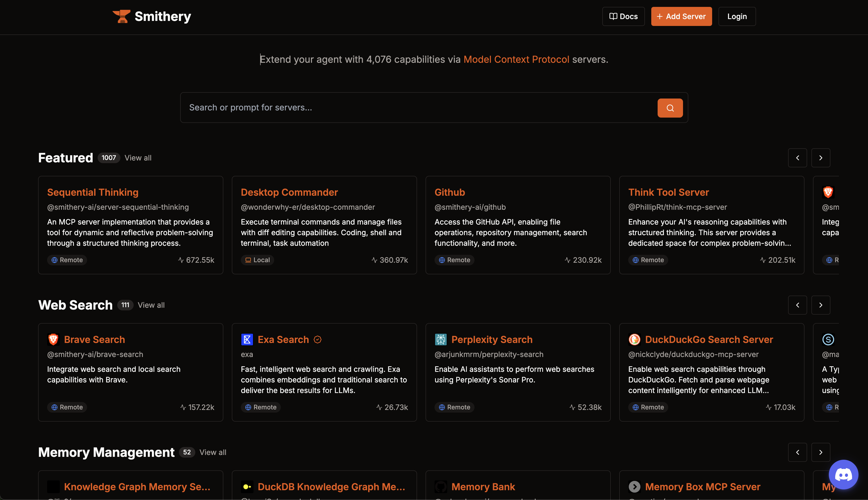The height and width of the screenshot is (500, 868).
Task: Open the DuckDB Knowledge Graph Memory server
Action: [x=331, y=487]
